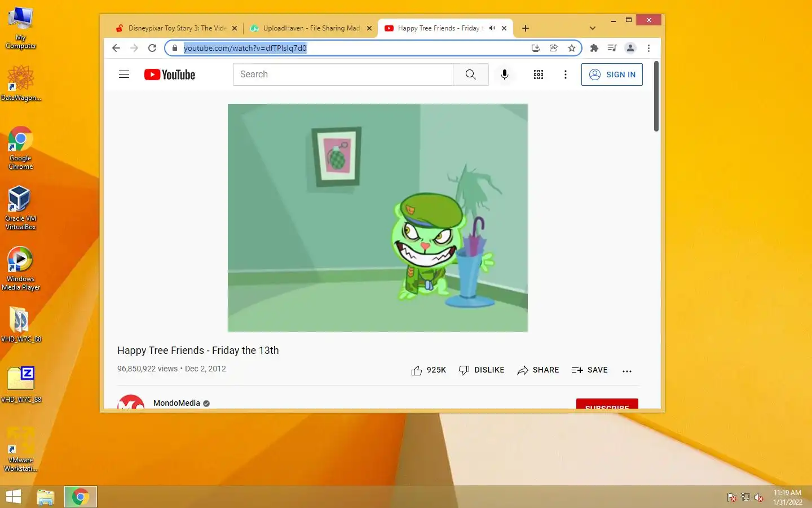Open the Chrome profile avatar
This screenshot has height=508, width=812.
click(630, 48)
